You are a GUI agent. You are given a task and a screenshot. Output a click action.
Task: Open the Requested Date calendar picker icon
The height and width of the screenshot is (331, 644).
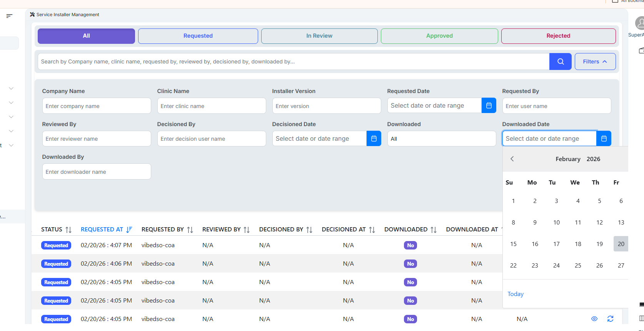pos(489,106)
